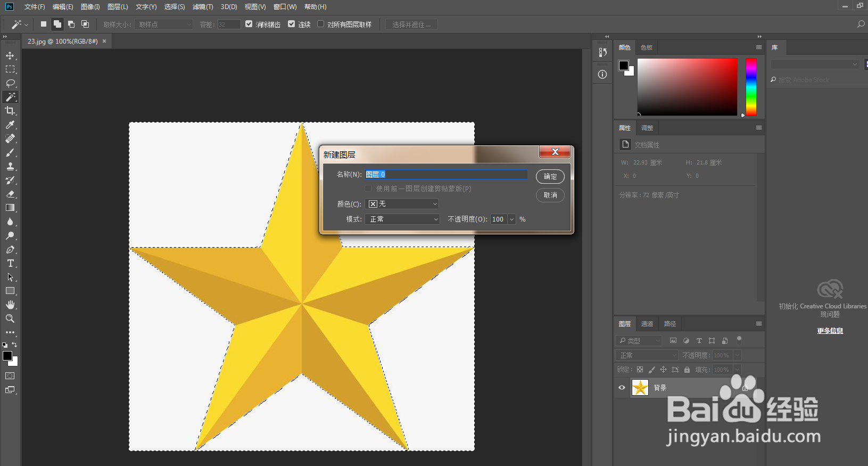868x466 pixels.
Task: Open Edit Toolbar three-dots icon
Action: tap(10, 332)
